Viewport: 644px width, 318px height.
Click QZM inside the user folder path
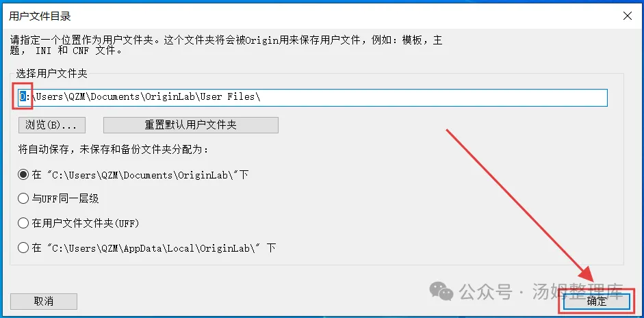tap(77, 97)
